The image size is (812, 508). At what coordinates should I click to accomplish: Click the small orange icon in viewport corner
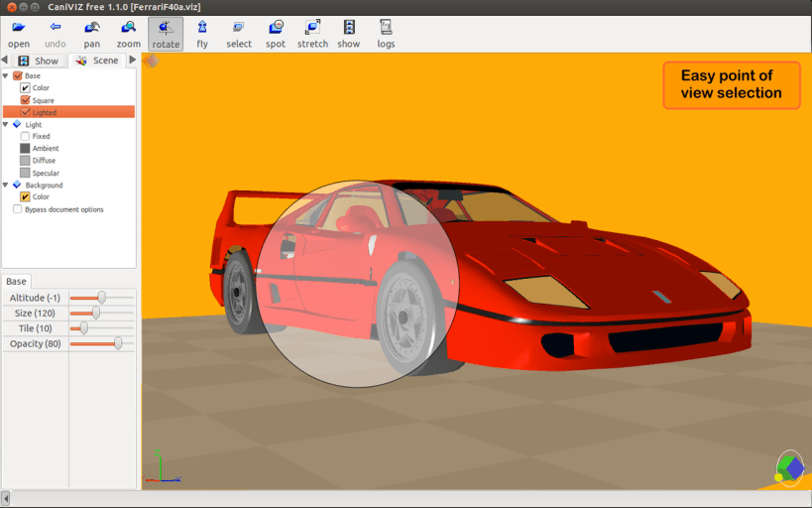point(151,62)
